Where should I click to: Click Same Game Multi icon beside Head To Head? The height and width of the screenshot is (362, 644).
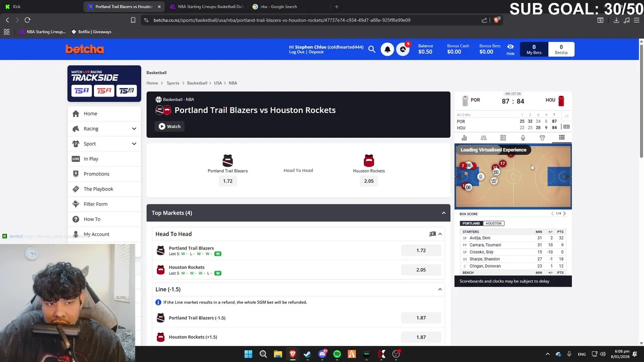432,234
